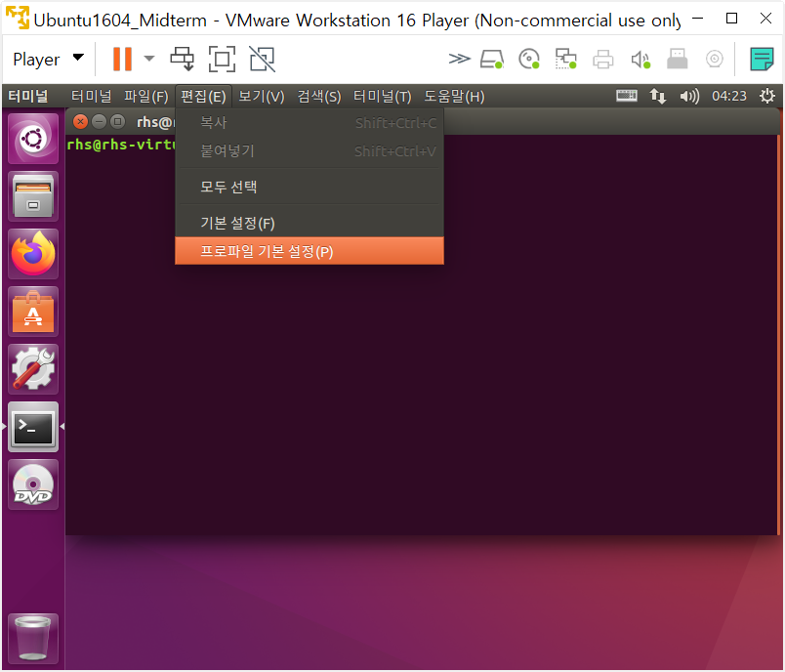Click the 04:23 clock indicator
Screen dimensions: 785x672
click(x=729, y=96)
